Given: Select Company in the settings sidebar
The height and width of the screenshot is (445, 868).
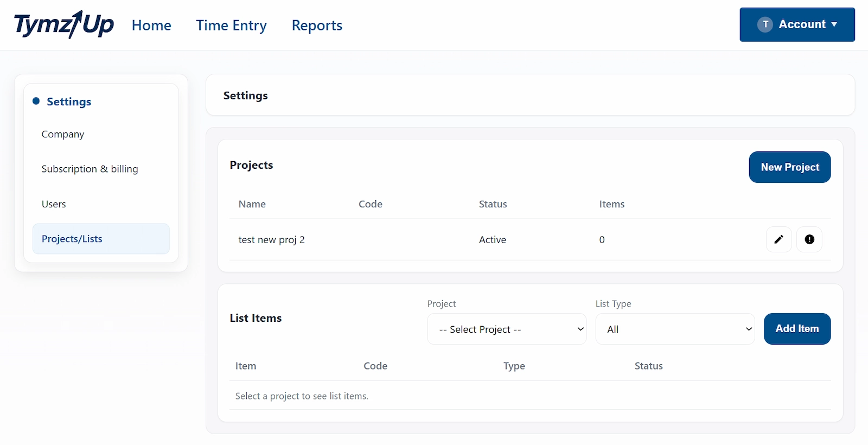Looking at the screenshot, I should (63, 134).
